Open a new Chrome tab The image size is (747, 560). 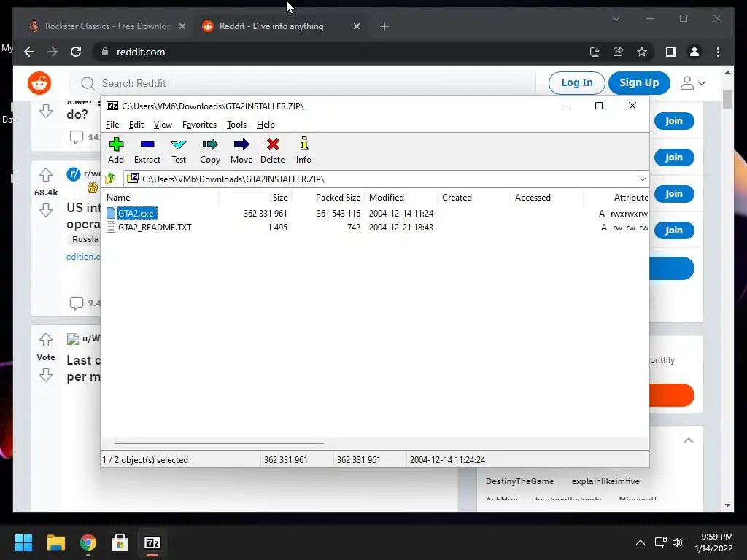384,26
